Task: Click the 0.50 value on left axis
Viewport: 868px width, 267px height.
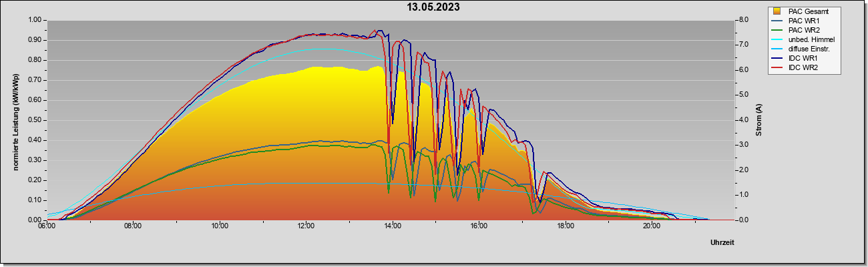Action: point(35,120)
